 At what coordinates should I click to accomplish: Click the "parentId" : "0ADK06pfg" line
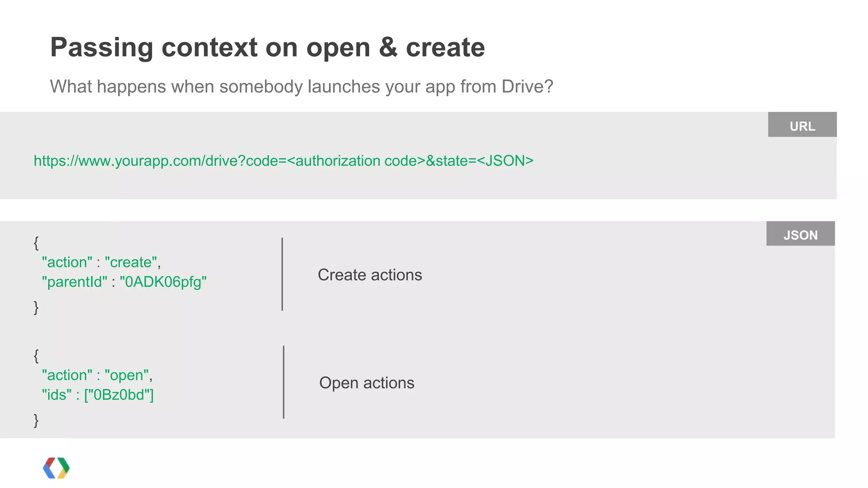click(124, 282)
